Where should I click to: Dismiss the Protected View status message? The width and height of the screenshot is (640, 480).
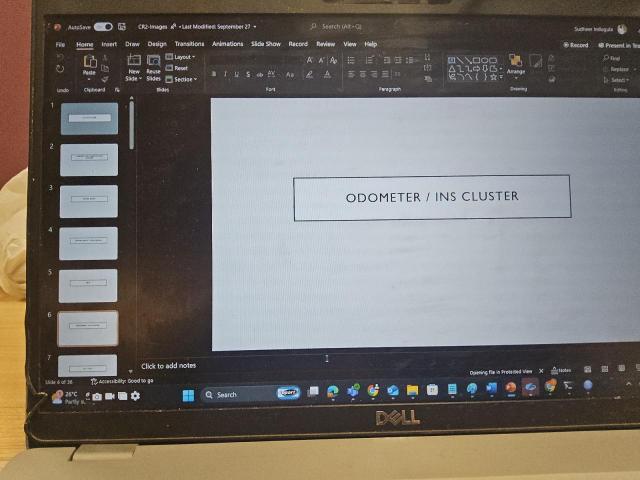point(541,371)
